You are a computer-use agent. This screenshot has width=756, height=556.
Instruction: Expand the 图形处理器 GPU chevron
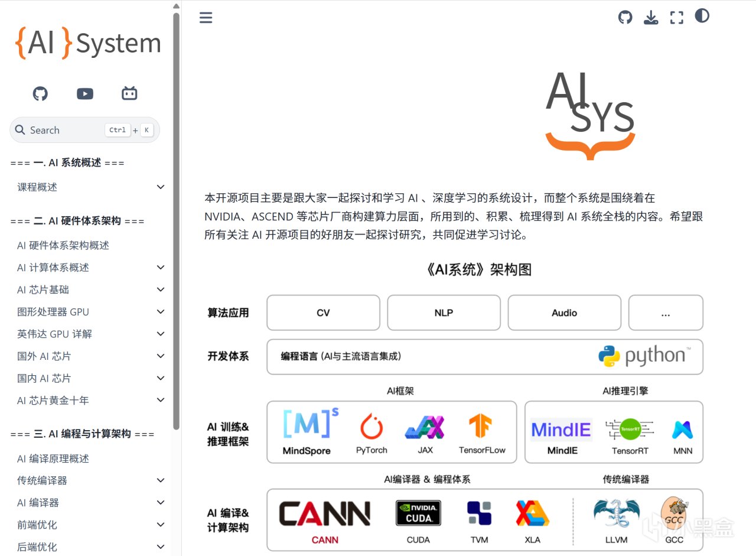point(161,312)
